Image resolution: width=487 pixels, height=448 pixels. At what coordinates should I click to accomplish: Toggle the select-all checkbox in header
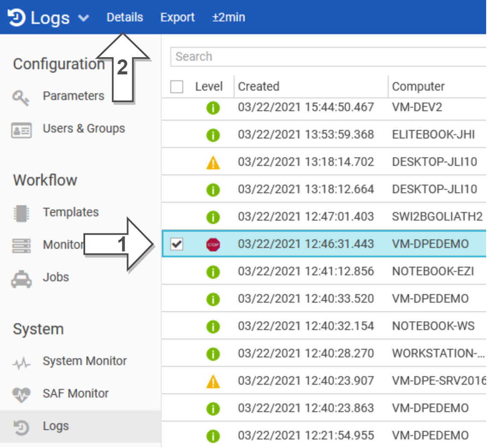point(177,87)
